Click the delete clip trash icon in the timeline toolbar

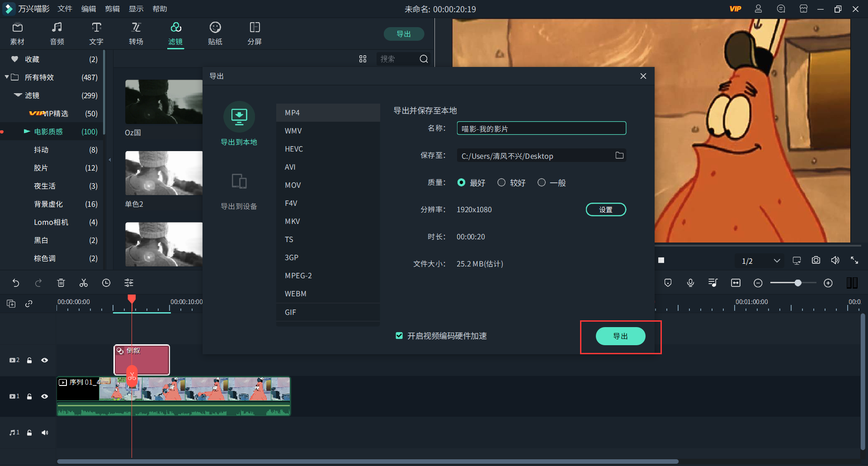click(61, 282)
